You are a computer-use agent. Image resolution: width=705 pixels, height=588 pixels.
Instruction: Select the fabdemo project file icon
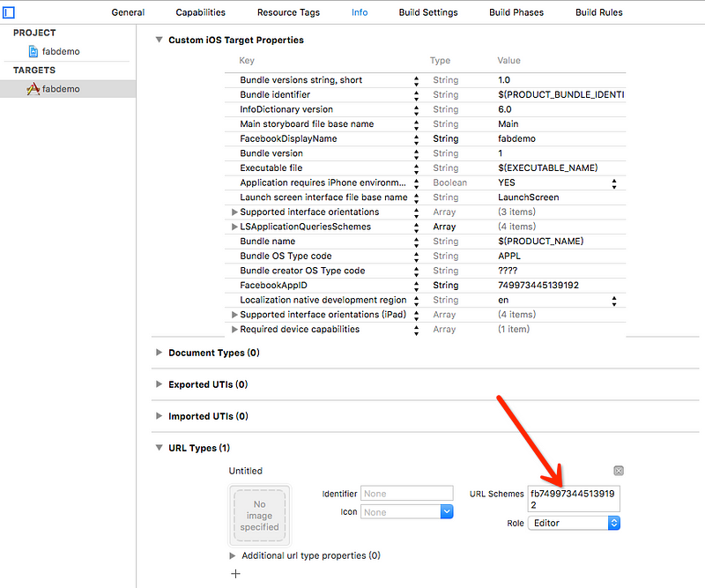(x=33, y=51)
